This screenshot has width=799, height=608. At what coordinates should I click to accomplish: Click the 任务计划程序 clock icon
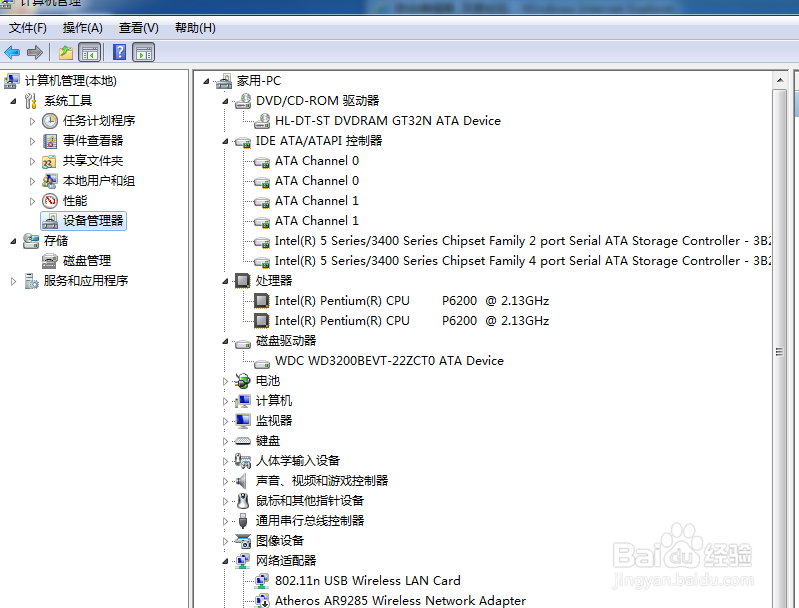pos(50,121)
